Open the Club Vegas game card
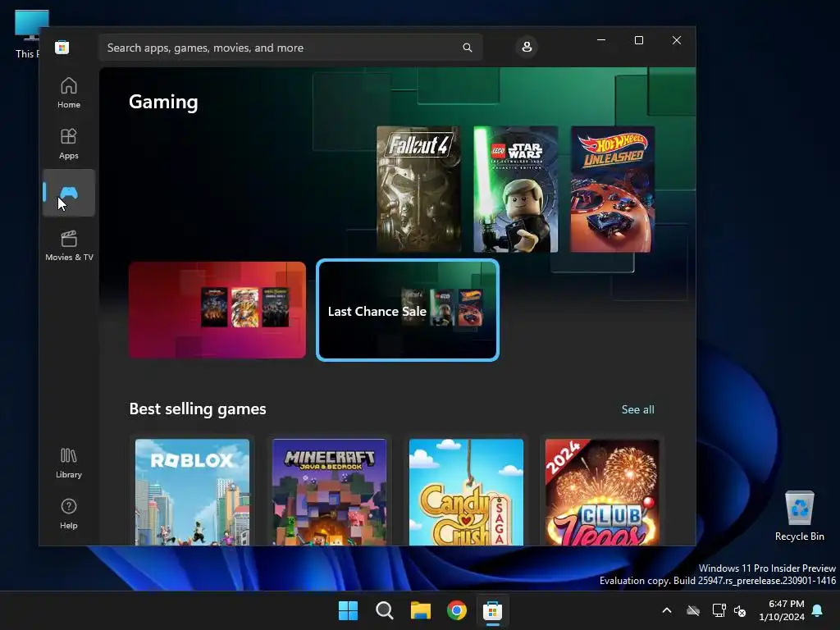Screen dimensions: 840x630 (602, 492)
